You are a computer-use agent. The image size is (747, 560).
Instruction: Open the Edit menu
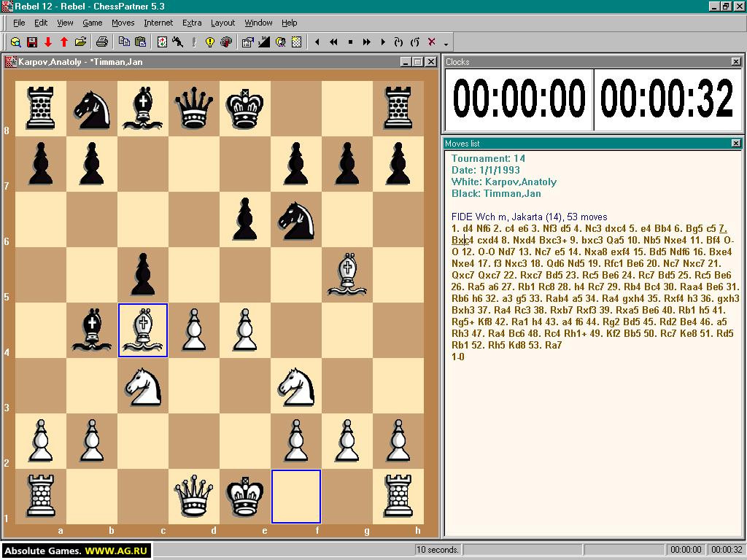[x=41, y=23]
